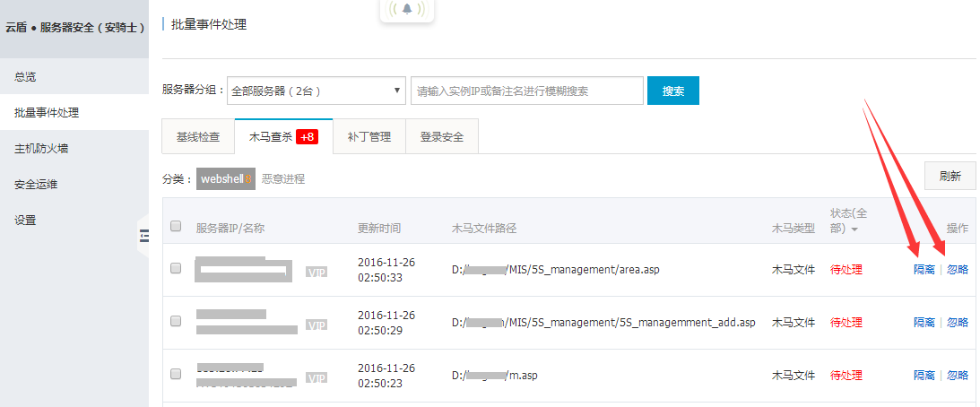Switch to the 基线检查 tab
Viewport: 980px width, 407px height.
(x=198, y=137)
